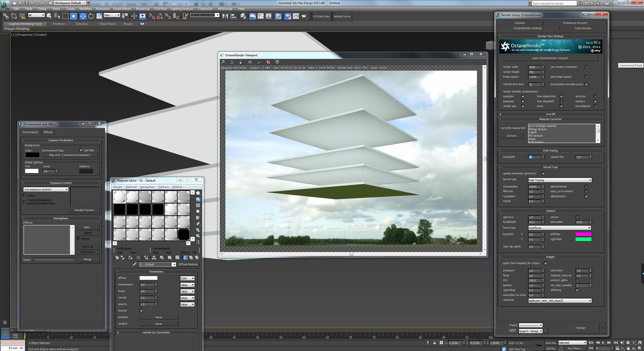Screen dimensions: 644x351
Task: Open the Rendering menu
Action: (142, 9)
